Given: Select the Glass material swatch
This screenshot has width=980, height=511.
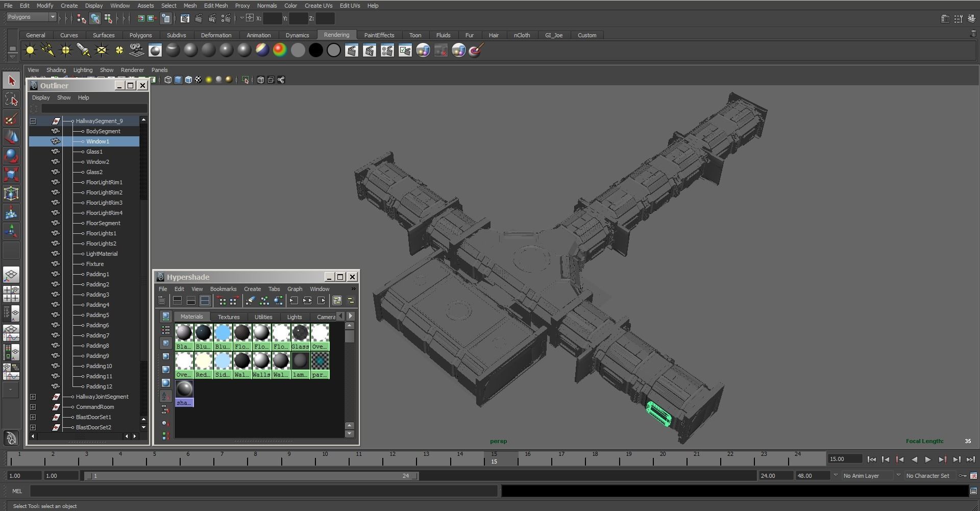Looking at the screenshot, I should pyautogui.click(x=300, y=337).
